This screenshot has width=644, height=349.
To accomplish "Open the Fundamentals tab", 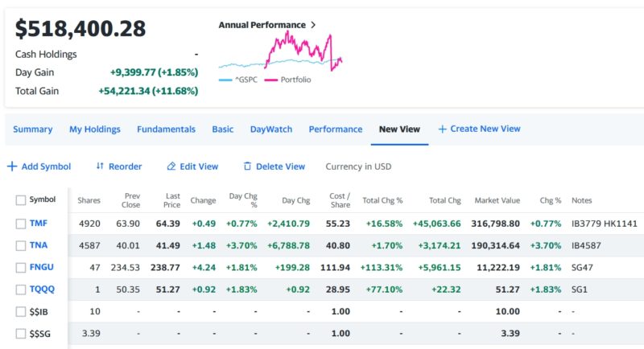I will (166, 129).
